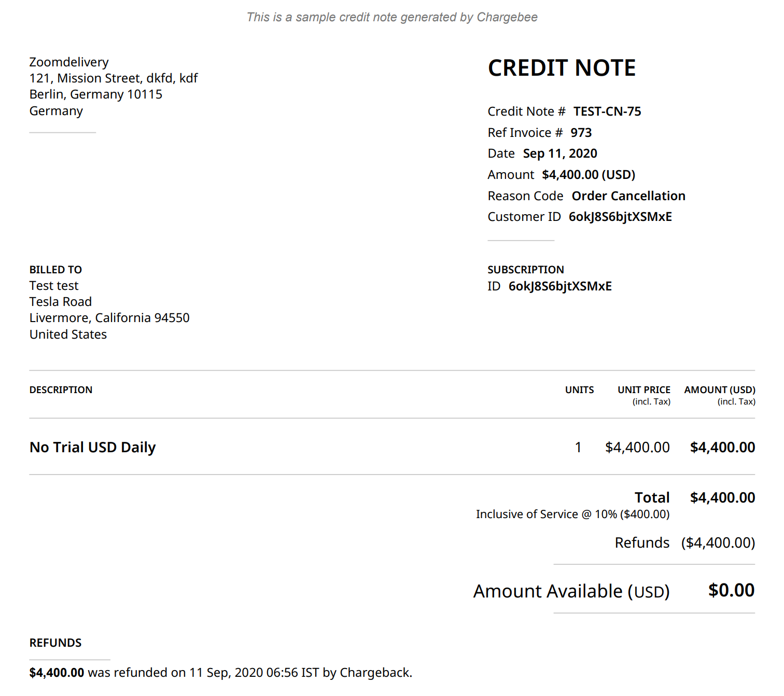The height and width of the screenshot is (696, 784).
Task: Click the UNITS column header
Action: tap(579, 390)
